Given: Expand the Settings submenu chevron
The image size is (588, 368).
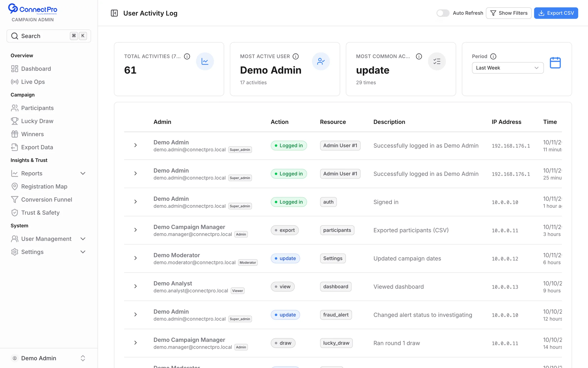Looking at the screenshot, I should click(83, 252).
